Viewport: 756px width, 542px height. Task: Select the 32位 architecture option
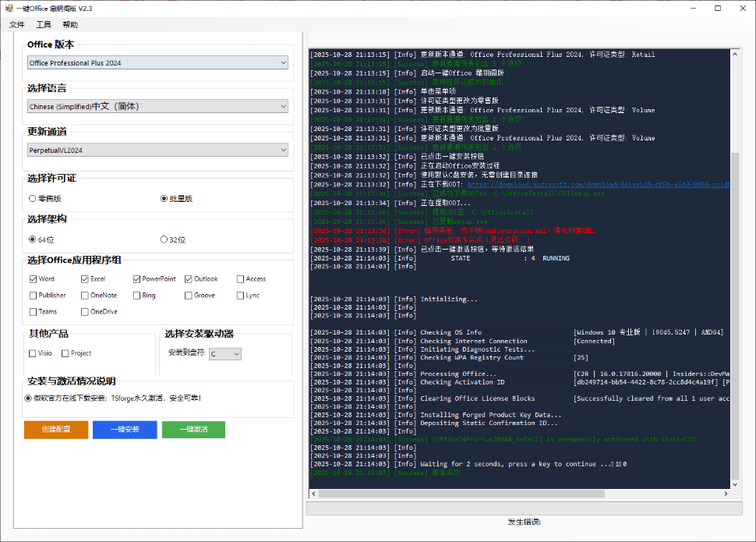pos(164,239)
